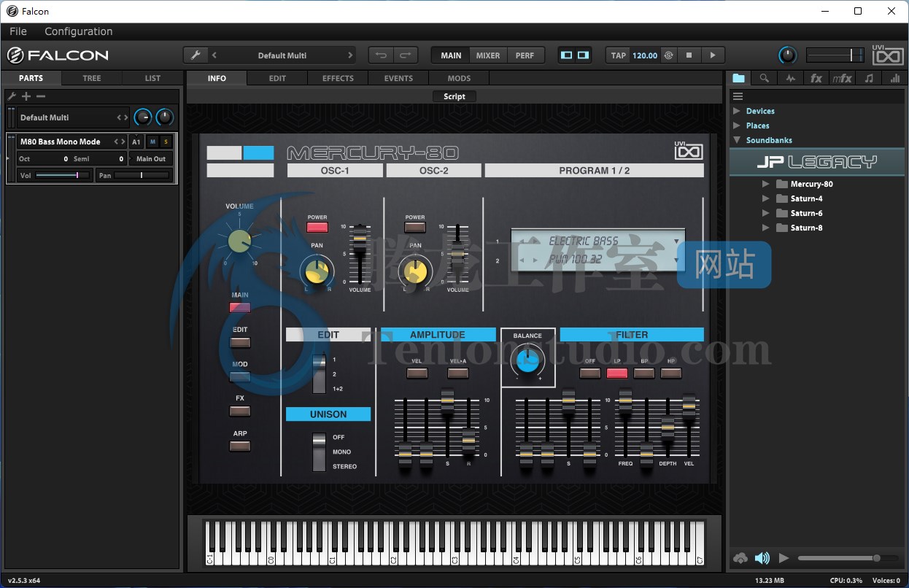
Task: Switch to the EFFECTS tab
Action: pos(338,78)
